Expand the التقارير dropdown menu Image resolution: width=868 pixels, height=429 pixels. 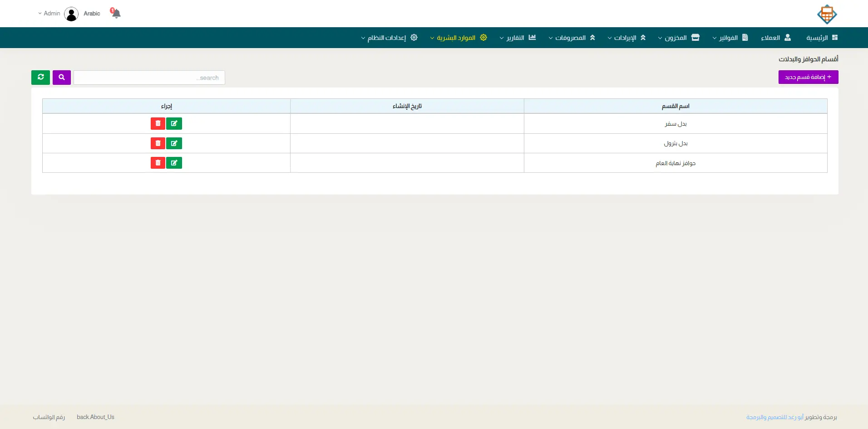click(518, 38)
